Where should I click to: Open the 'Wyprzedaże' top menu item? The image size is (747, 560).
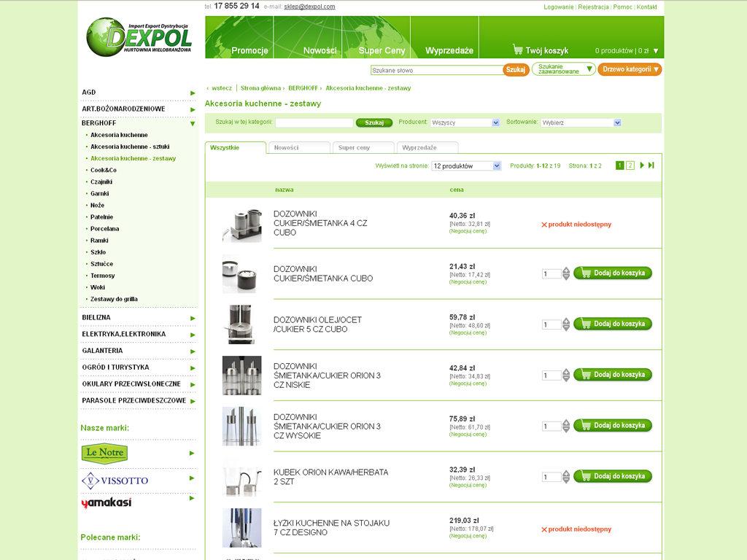click(449, 50)
